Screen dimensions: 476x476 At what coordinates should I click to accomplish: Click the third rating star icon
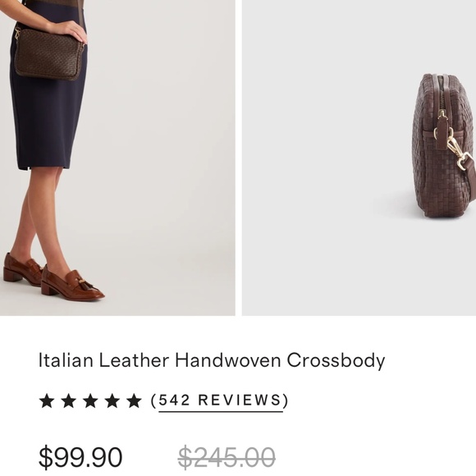coord(90,400)
